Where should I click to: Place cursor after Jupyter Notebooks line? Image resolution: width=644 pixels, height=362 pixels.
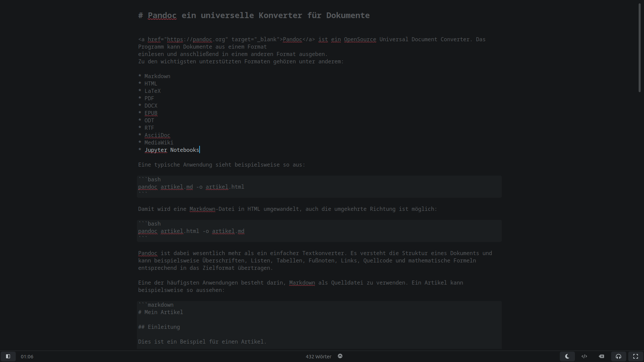[x=200, y=150]
